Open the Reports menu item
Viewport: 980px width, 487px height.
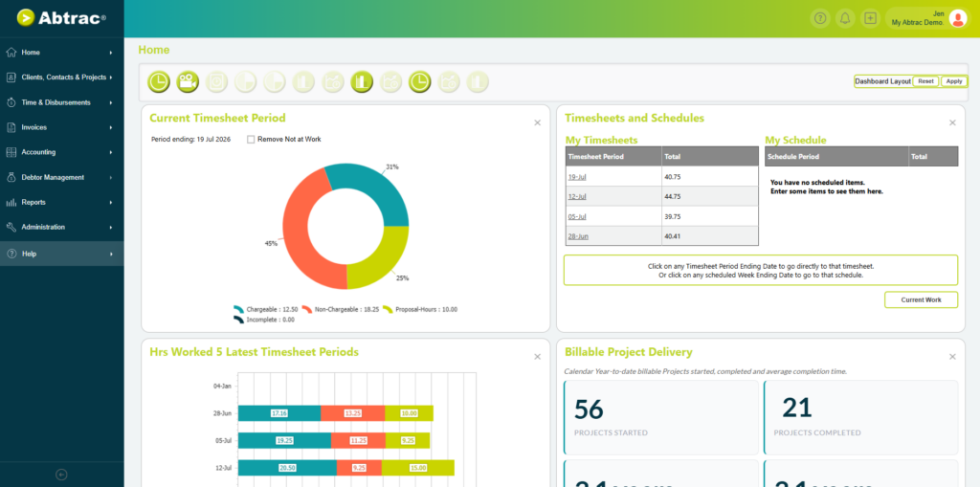62,203
